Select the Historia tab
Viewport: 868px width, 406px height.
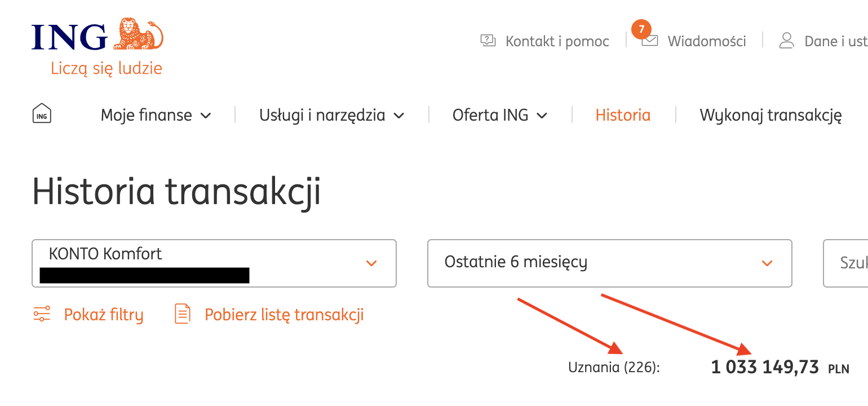coord(623,116)
